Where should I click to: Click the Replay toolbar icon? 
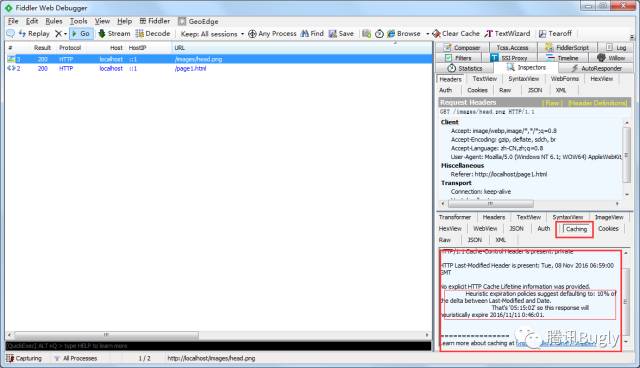22,33
